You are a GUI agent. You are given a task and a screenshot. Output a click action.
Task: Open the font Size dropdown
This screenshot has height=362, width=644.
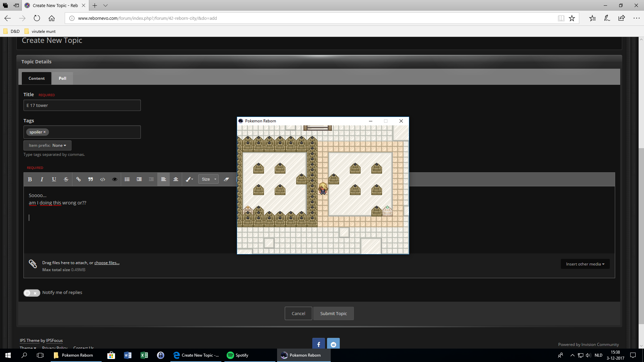point(208,179)
